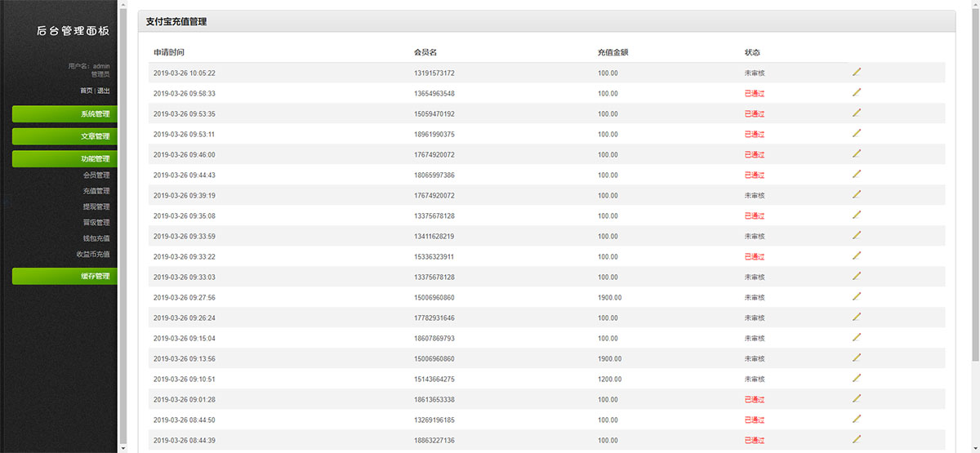Click member number 13411628219
This screenshot has height=453, width=980.
tap(434, 236)
